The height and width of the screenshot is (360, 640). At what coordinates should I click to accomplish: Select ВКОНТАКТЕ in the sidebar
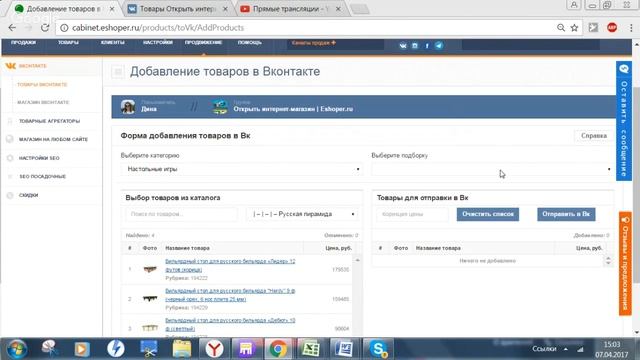(x=33, y=66)
